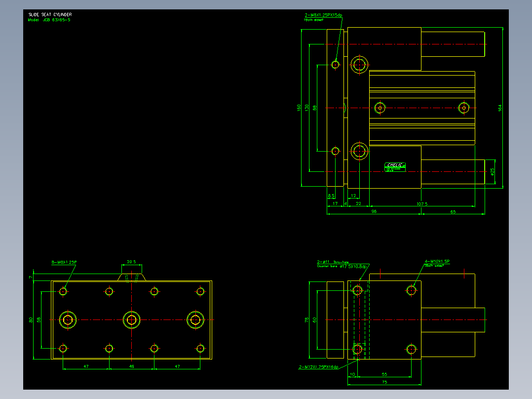Select the "160" vertical dimension

point(299,108)
